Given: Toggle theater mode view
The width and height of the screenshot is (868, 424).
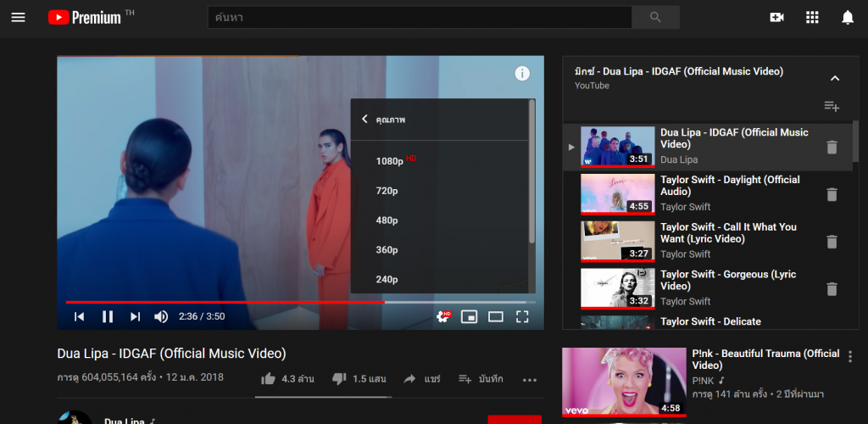Looking at the screenshot, I should (495, 316).
